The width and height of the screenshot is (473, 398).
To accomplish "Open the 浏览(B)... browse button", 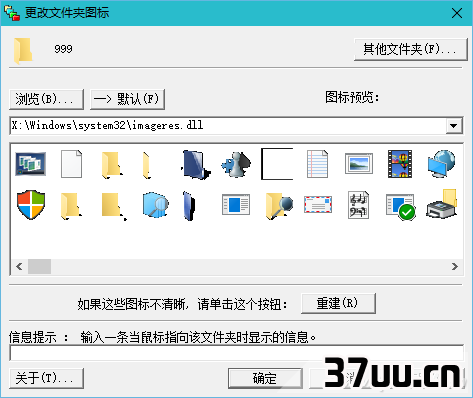I will [46, 99].
